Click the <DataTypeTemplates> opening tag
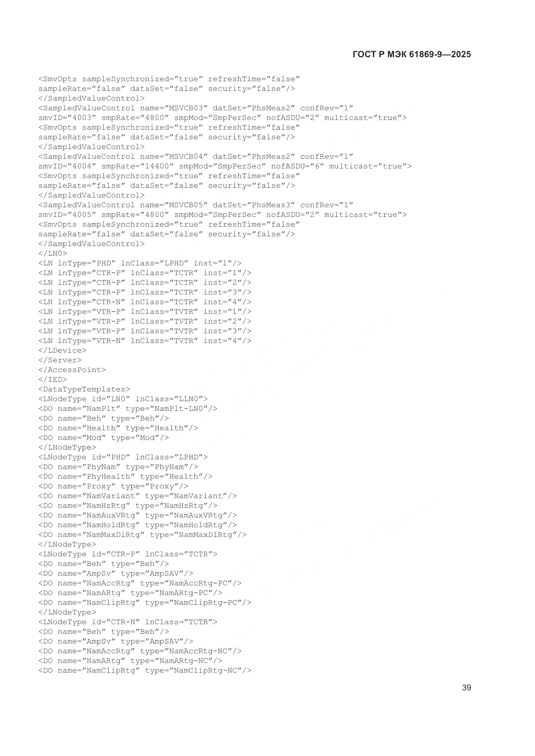Screen dimensions: 535x756 click(x=84, y=389)
